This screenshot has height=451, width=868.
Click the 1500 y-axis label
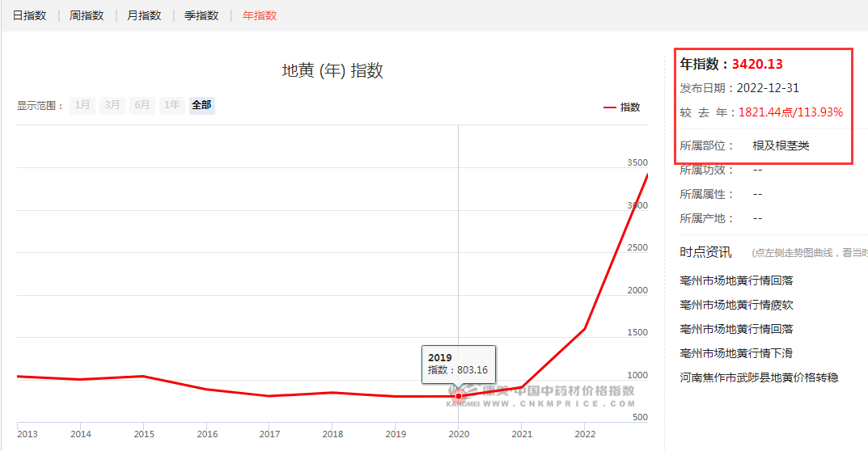(637, 332)
